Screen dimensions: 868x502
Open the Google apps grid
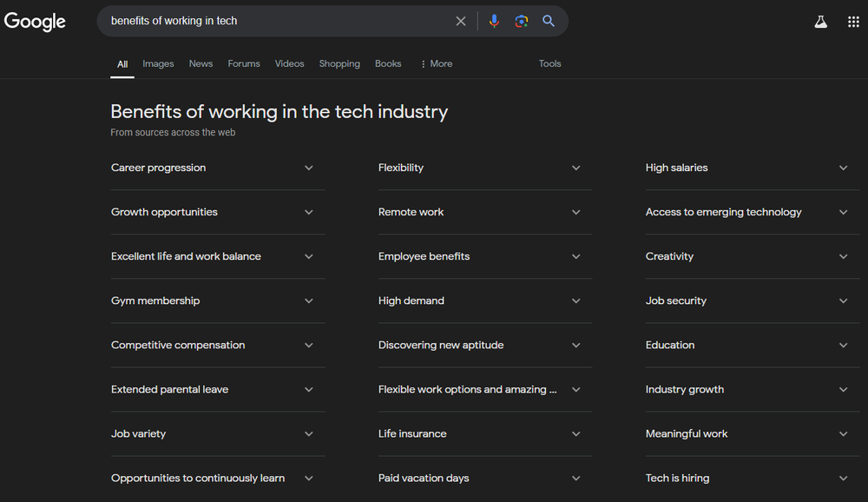pos(853,20)
